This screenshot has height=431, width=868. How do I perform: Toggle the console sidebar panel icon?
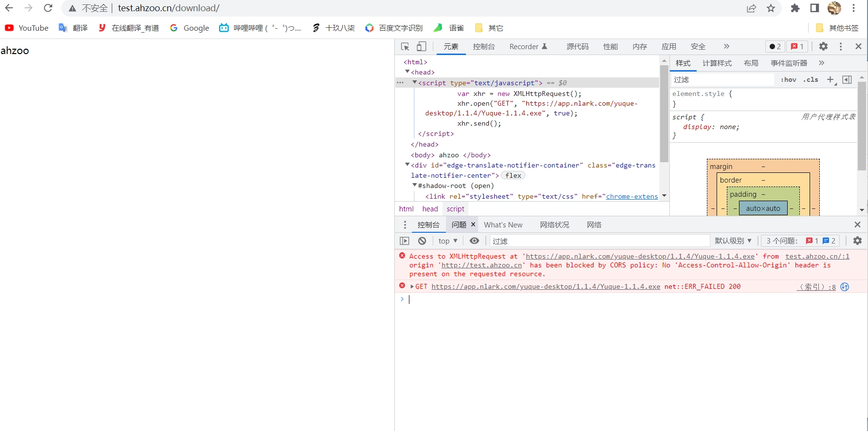405,241
